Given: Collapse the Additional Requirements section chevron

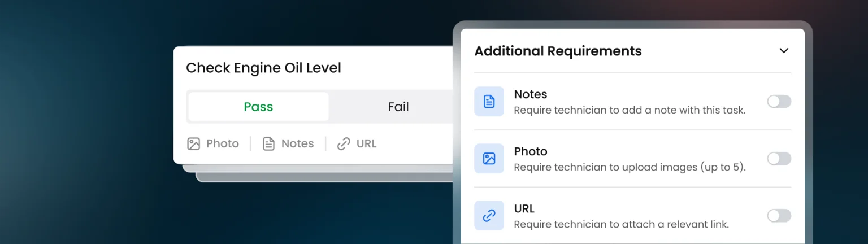Looking at the screenshot, I should click(784, 51).
